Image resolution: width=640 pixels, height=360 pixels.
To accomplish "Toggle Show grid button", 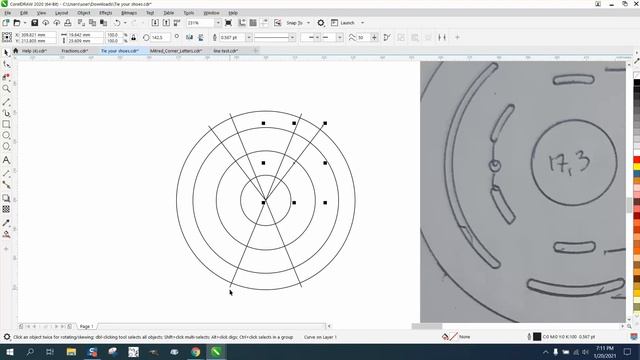I will (253, 23).
